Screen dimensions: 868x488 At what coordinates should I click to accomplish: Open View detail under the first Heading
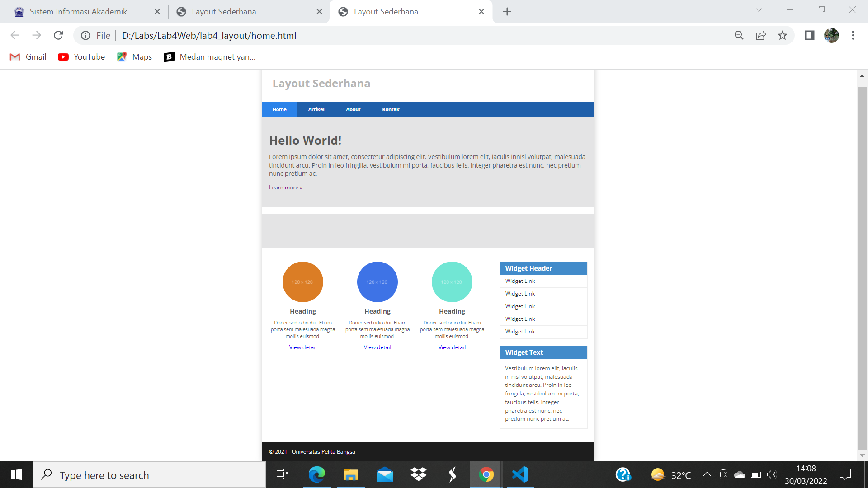[x=302, y=347]
